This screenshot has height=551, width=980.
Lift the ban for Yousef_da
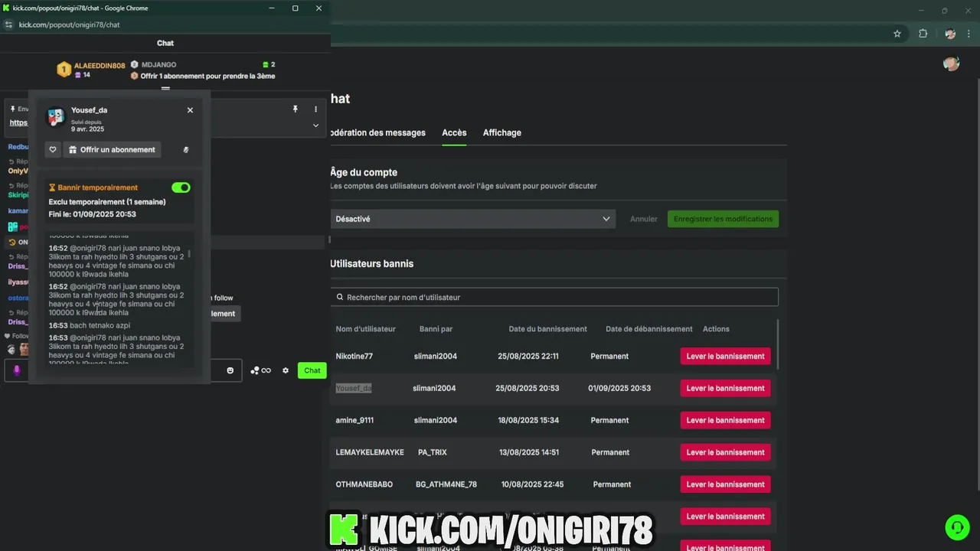point(725,388)
